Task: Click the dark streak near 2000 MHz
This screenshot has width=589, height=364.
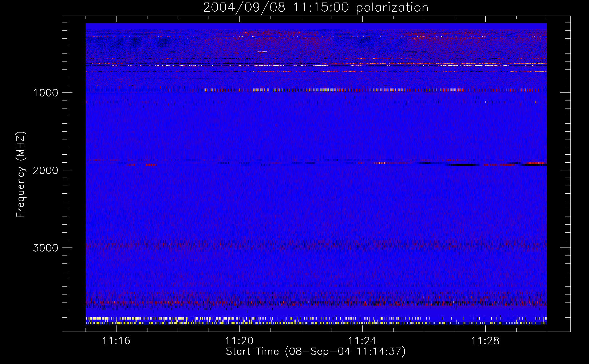Action: [x=462, y=165]
